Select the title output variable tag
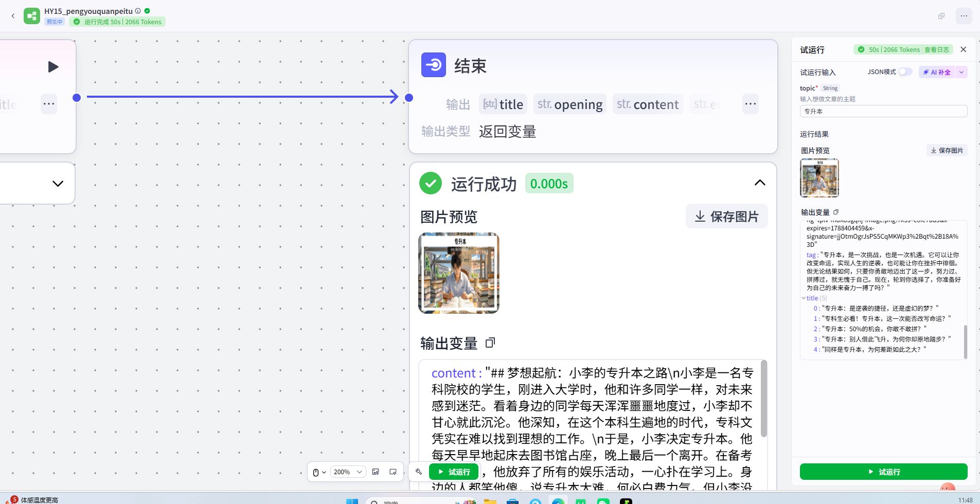Viewport: 980px width, 504px height. (x=503, y=104)
